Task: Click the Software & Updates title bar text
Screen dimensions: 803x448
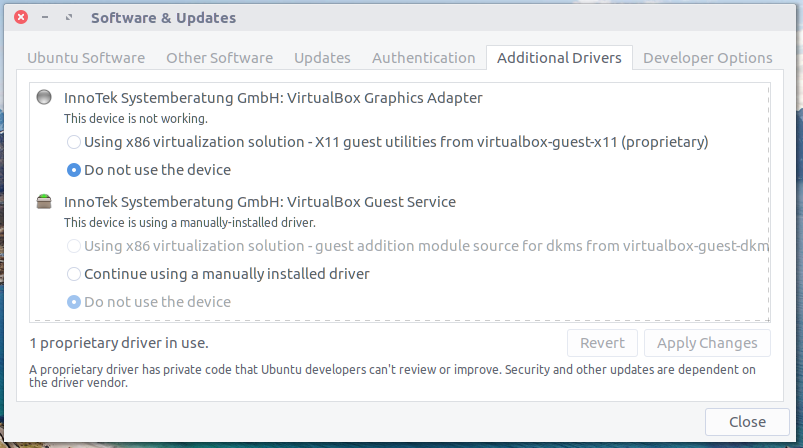Action: (x=163, y=18)
